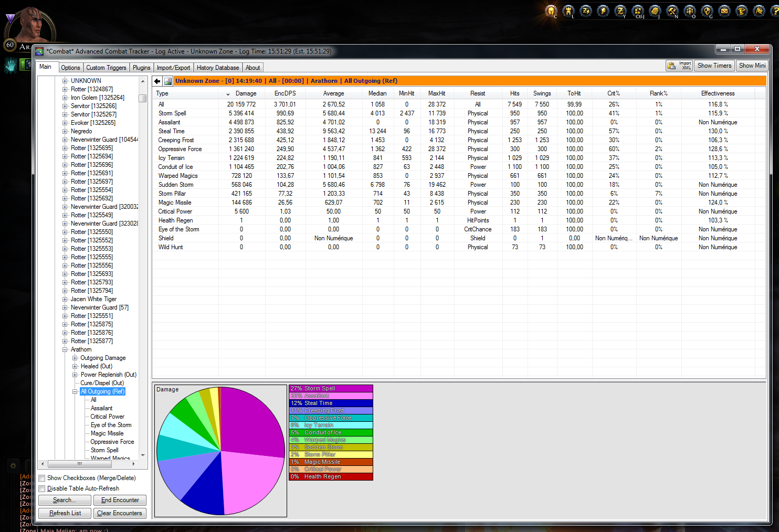This screenshot has width=779, height=532.
Task: Select the mail icon in the game toolbar
Action: click(x=724, y=11)
